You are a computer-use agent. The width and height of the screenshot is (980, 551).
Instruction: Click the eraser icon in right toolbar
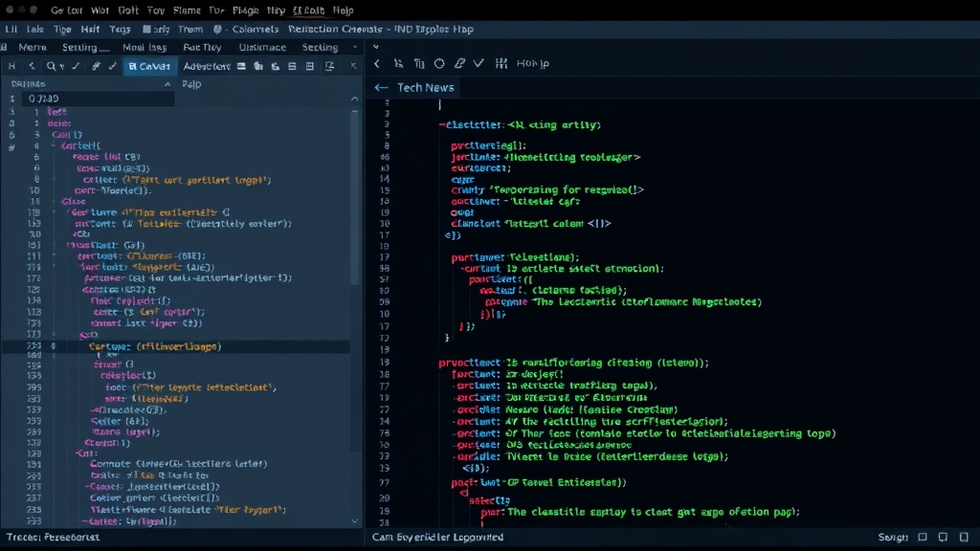coord(459,63)
